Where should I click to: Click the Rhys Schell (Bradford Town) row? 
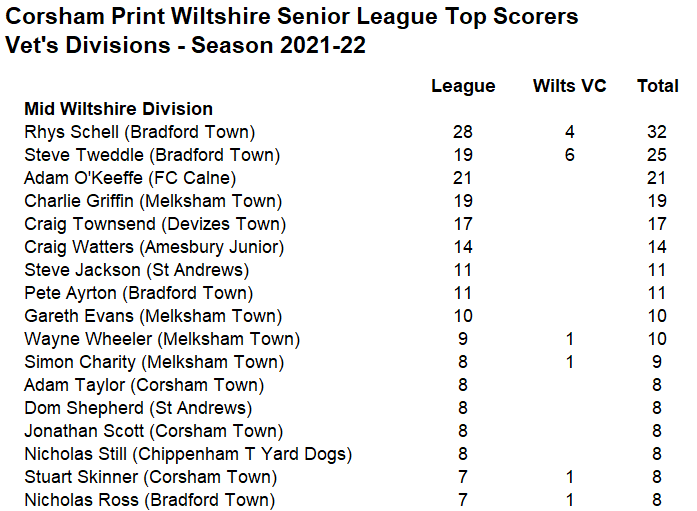click(x=345, y=132)
